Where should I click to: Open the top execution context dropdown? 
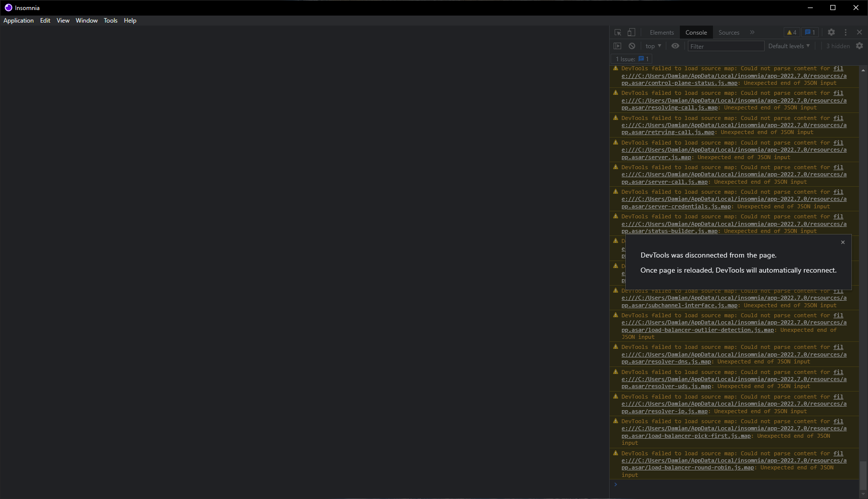(x=652, y=46)
